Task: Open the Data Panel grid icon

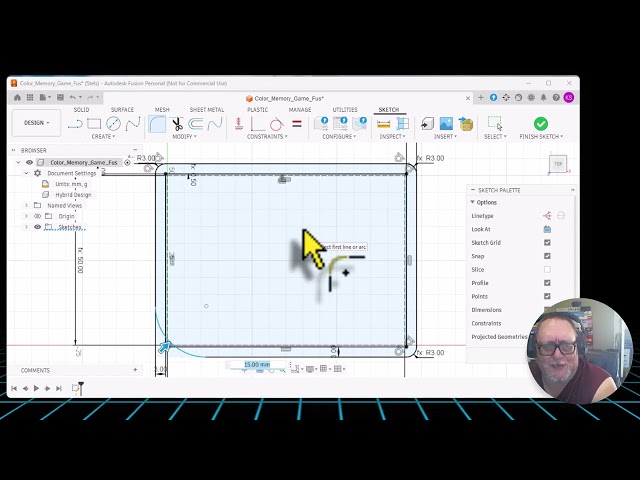Action: coord(30,97)
